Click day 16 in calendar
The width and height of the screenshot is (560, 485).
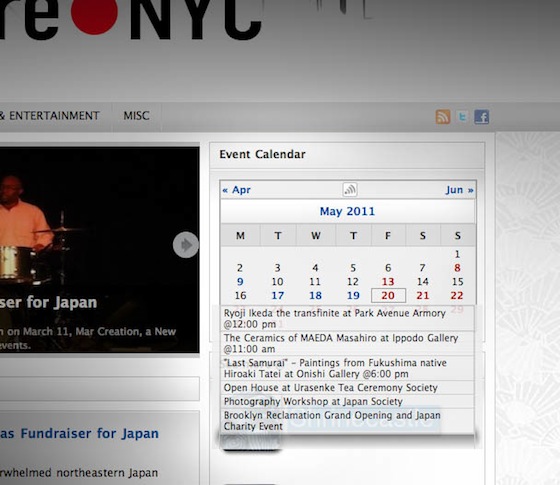tap(240, 295)
